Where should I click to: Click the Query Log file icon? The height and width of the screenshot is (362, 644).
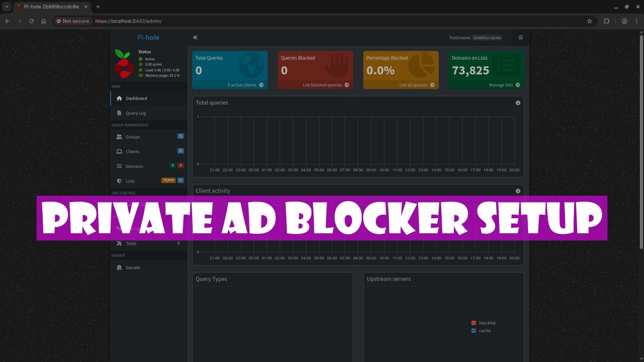tap(119, 113)
